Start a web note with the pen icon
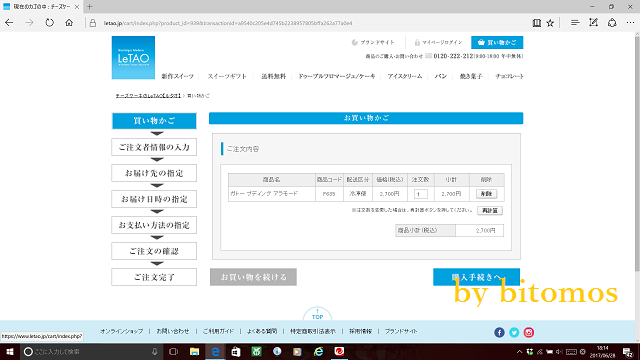 (593, 23)
